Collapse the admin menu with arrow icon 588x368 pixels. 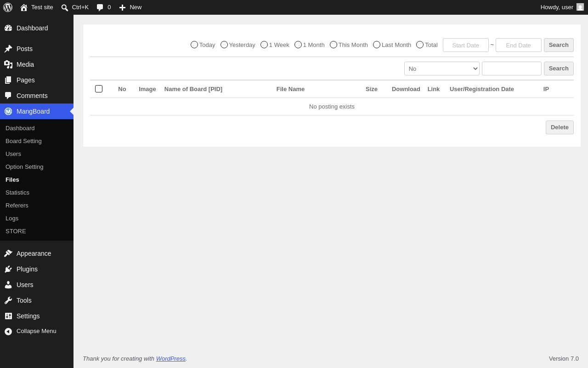coord(8,331)
